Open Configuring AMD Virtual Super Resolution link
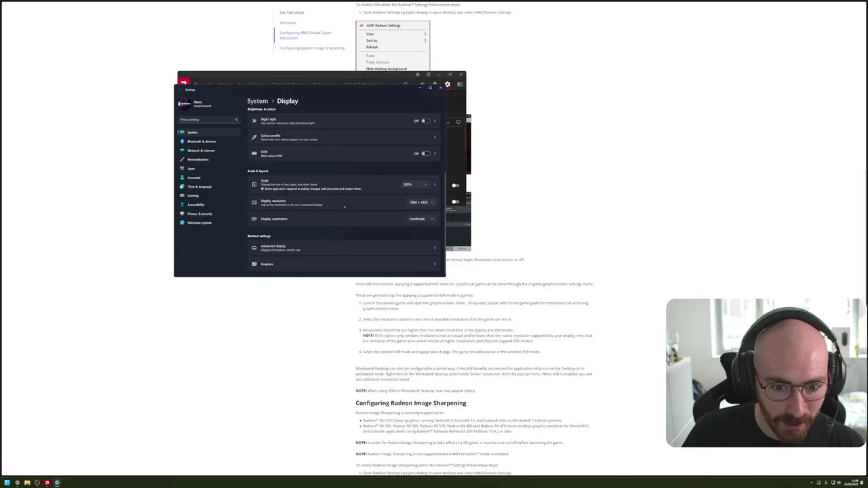868x488 pixels. 305,35
